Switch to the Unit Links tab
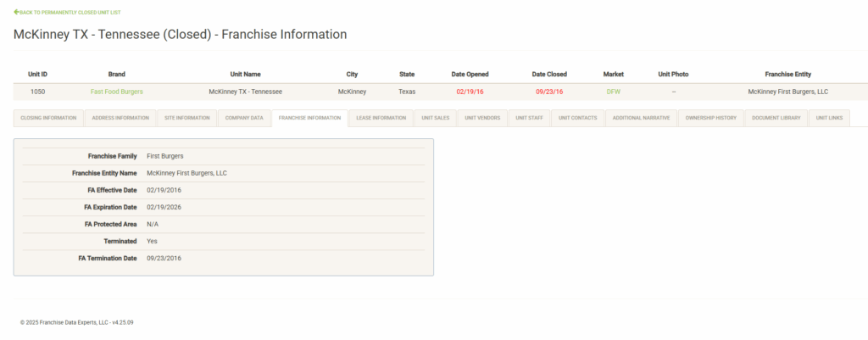Image resolution: width=868 pixels, height=340 pixels. pyautogui.click(x=829, y=118)
